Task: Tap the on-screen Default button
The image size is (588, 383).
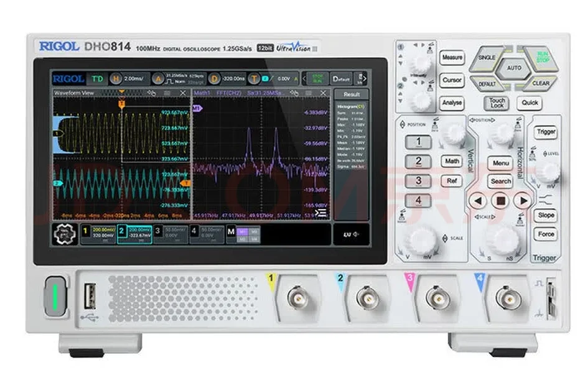Action: pos(341,79)
